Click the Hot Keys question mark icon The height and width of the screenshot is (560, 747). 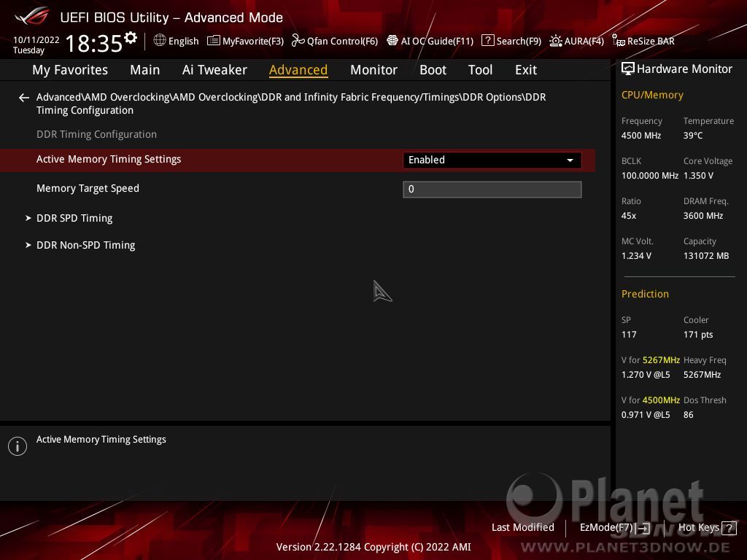729,528
